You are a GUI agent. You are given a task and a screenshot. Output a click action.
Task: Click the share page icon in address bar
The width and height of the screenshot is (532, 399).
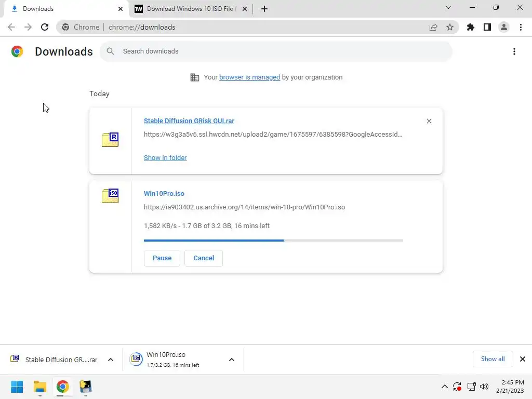coord(433,27)
